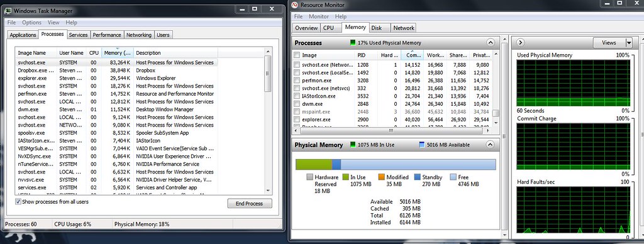Switch to the Performance tab
Image resolution: width=644 pixels, height=244 pixels.
[107, 35]
